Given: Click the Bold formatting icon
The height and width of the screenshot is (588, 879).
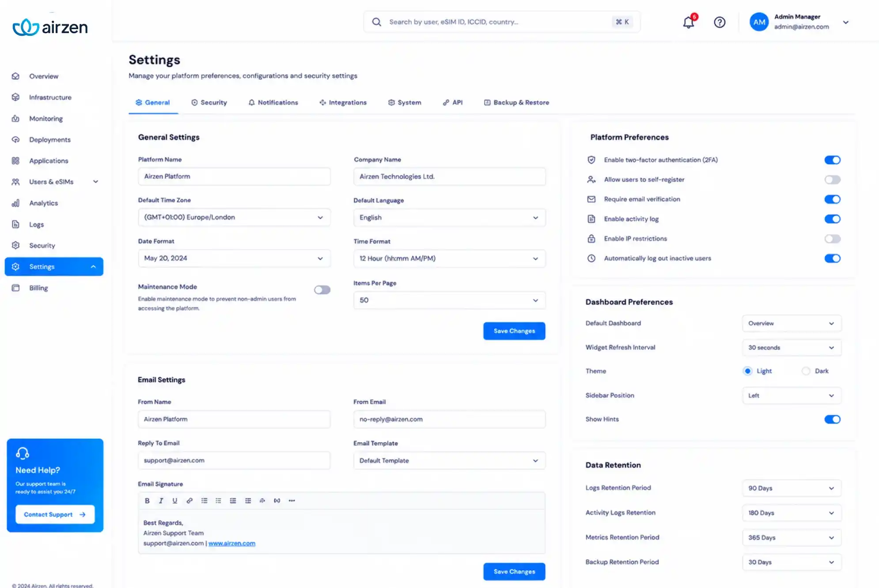Looking at the screenshot, I should [x=147, y=501].
